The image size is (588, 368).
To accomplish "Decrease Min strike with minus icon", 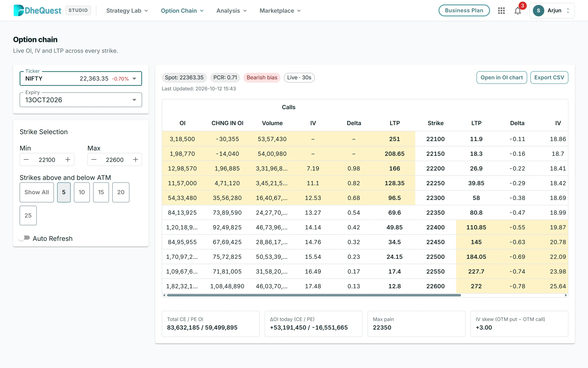I will click(x=26, y=160).
